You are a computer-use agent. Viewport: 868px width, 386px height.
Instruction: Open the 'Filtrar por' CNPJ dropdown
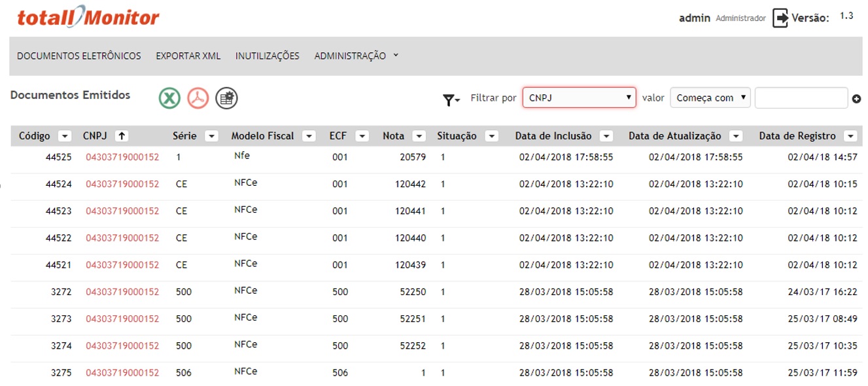[x=579, y=98]
